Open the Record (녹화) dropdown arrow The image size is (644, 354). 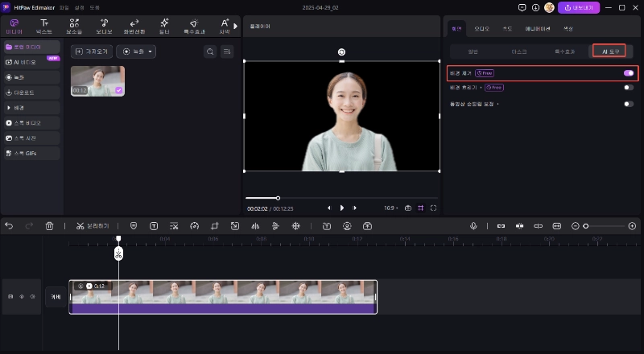click(x=150, y=51)
